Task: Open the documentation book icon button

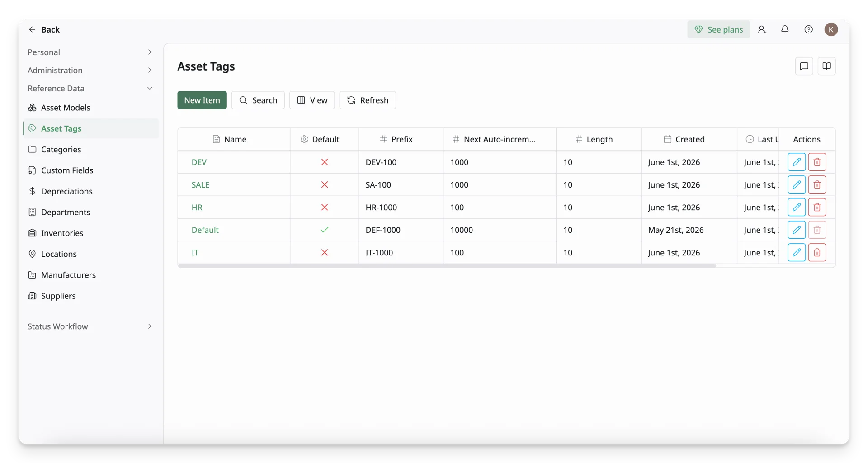Action: click(x=826, y=66)
